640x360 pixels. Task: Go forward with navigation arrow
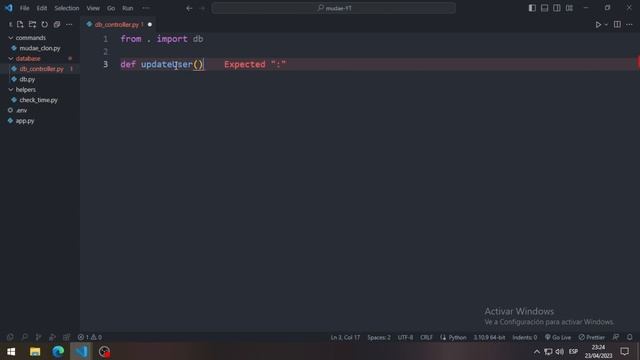202,8
